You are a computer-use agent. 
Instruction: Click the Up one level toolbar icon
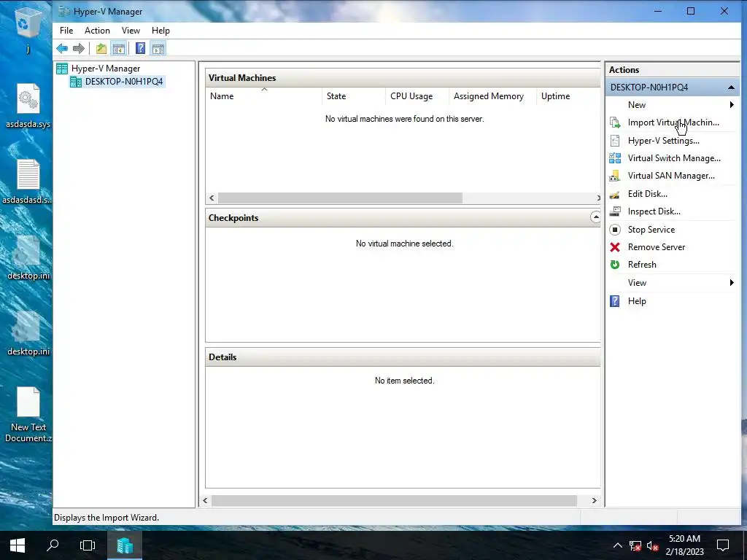101,48
